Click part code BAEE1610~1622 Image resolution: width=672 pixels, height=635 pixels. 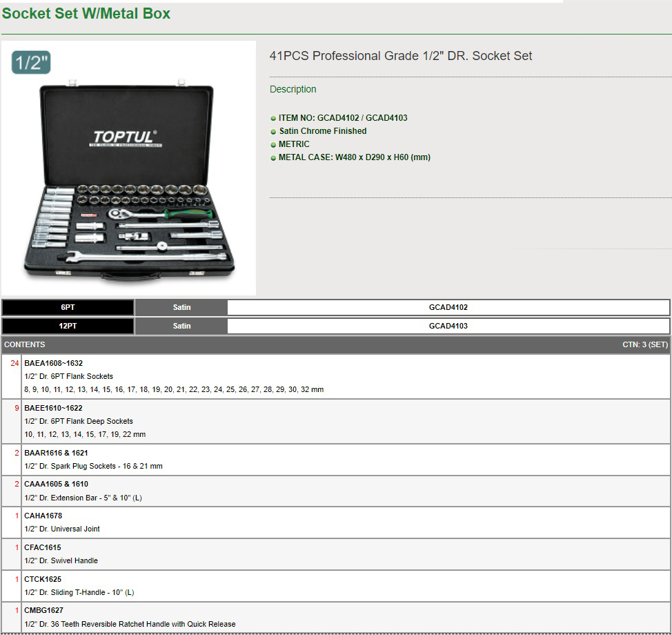(53, 408)
